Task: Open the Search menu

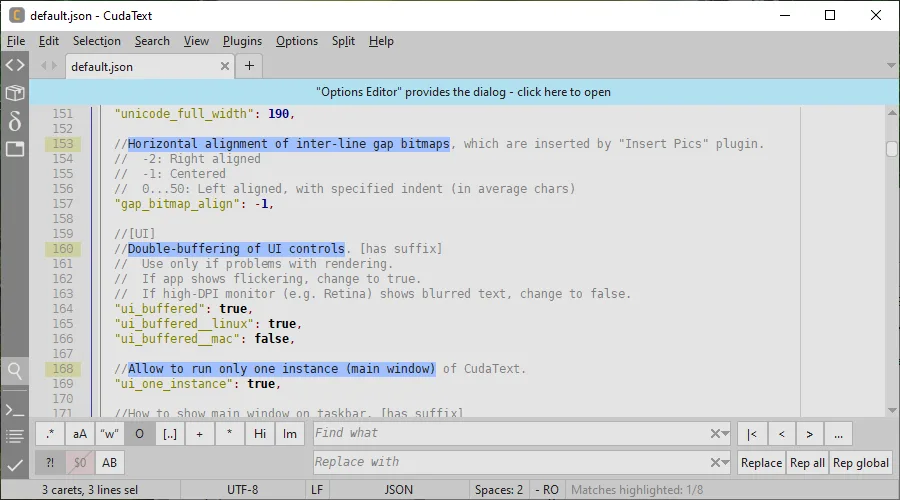Action: coord(152,41)
